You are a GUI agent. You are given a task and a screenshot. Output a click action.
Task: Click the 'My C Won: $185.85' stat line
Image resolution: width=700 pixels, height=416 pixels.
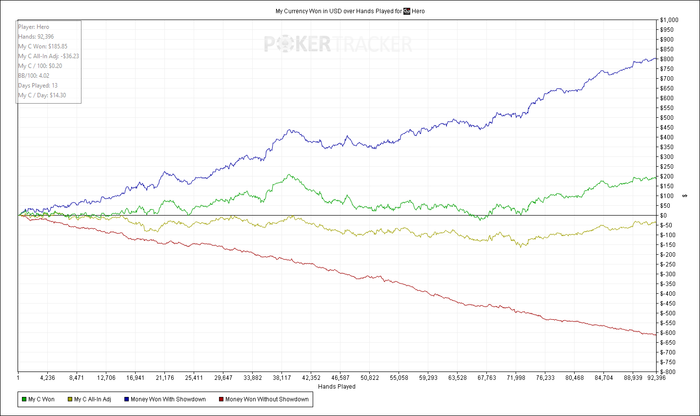click(x=43, y=46)
